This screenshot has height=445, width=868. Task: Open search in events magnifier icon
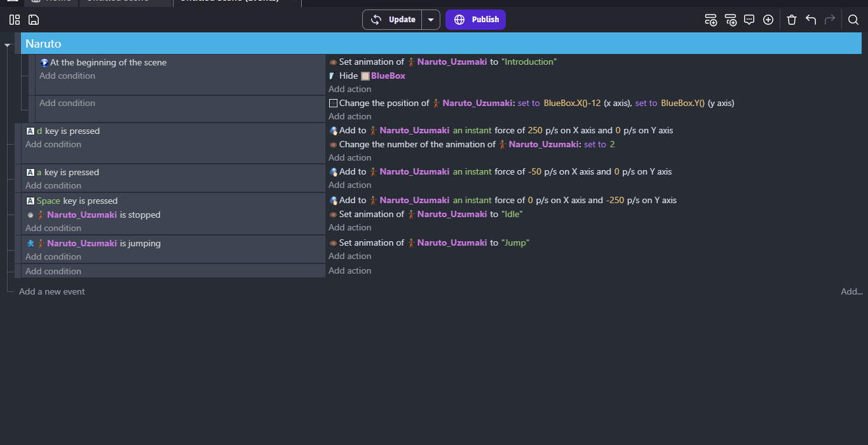(853, 20)
